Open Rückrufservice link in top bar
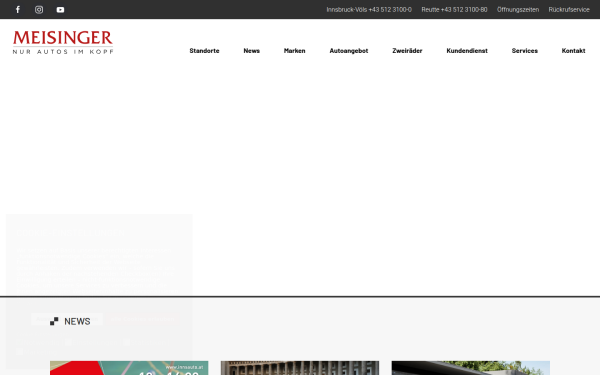The image size is (600, 375). (569, 10)
